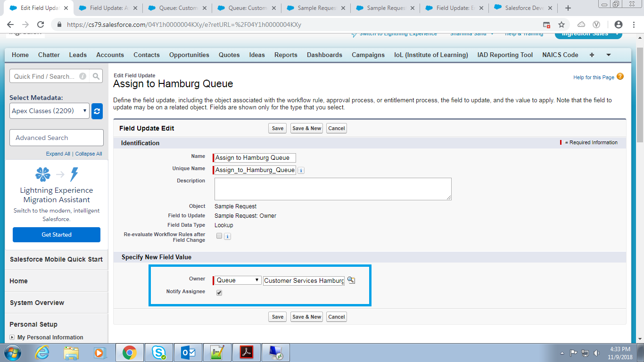The height and width of the screenshot is (362, 644).
Task: Click the blue refresh metadata button
Action: coord(97,111)
